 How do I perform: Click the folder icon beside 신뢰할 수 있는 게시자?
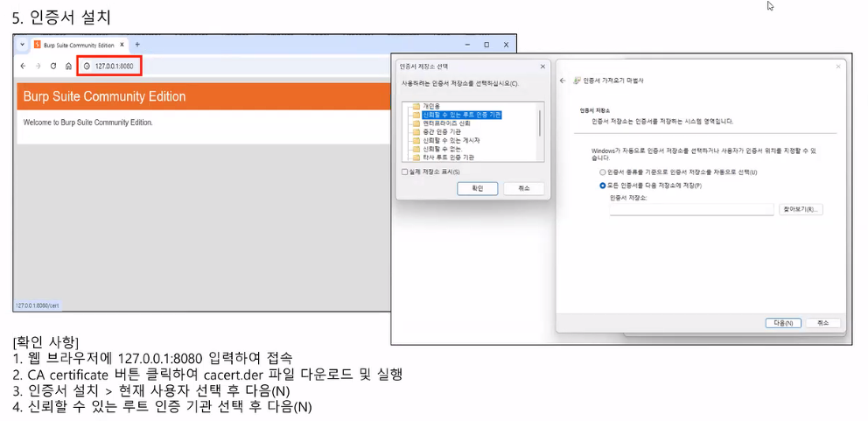coord(416,140)
